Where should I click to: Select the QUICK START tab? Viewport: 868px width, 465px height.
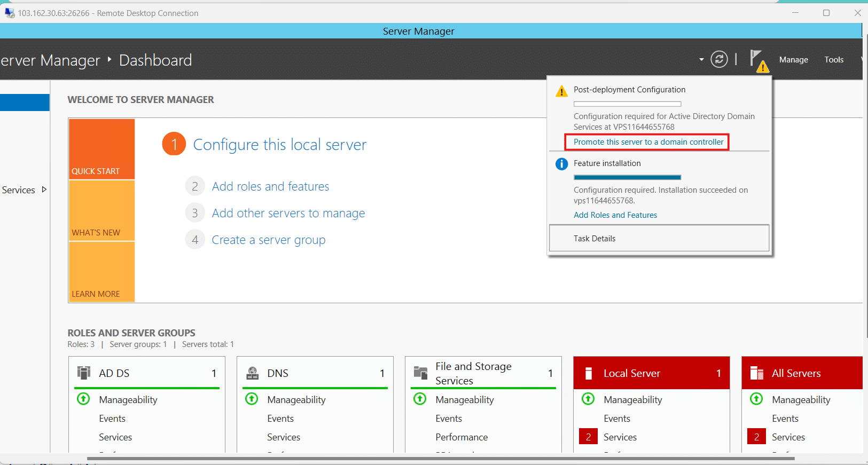point(101,149)
